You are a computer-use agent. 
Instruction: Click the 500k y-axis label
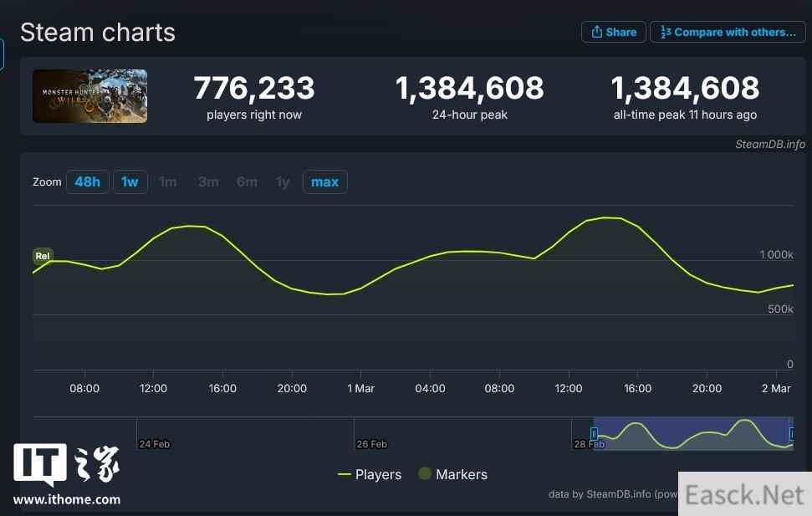[780, 309]
